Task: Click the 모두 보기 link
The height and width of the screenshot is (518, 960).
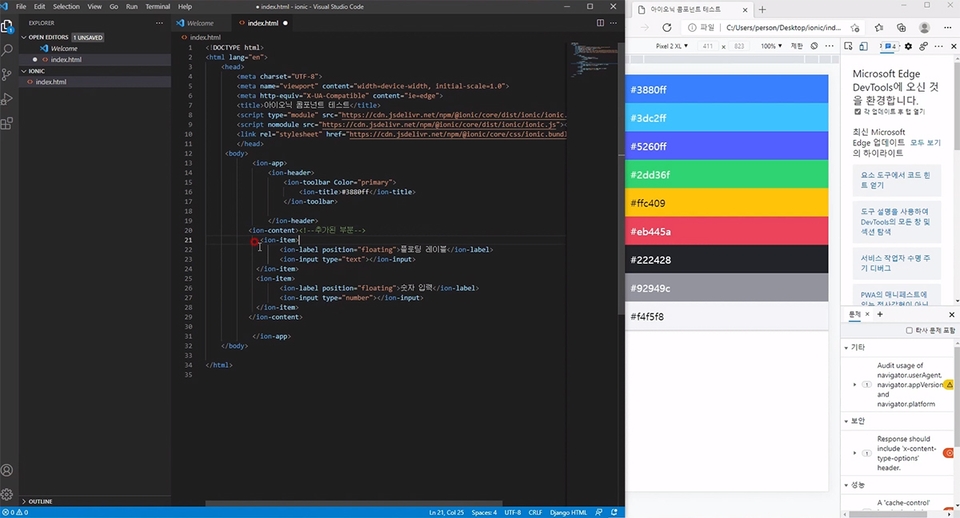Action: 924,143
